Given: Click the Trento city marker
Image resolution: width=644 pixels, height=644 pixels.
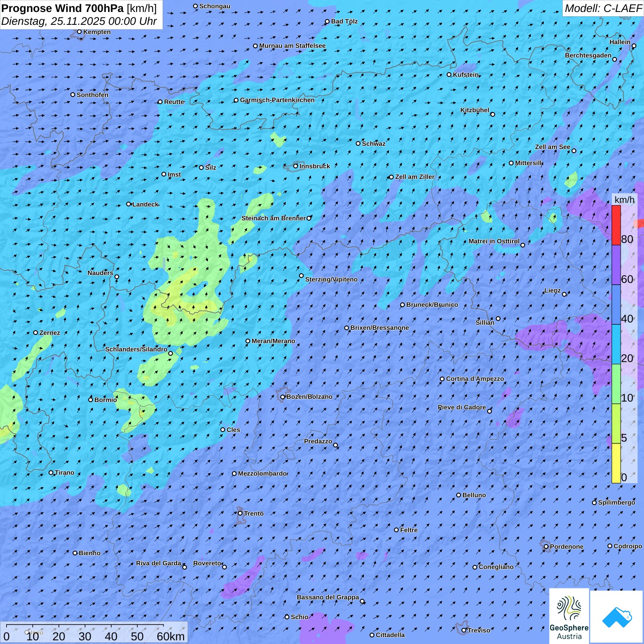Looking at the screenshot, I should [x=240, y=513].
